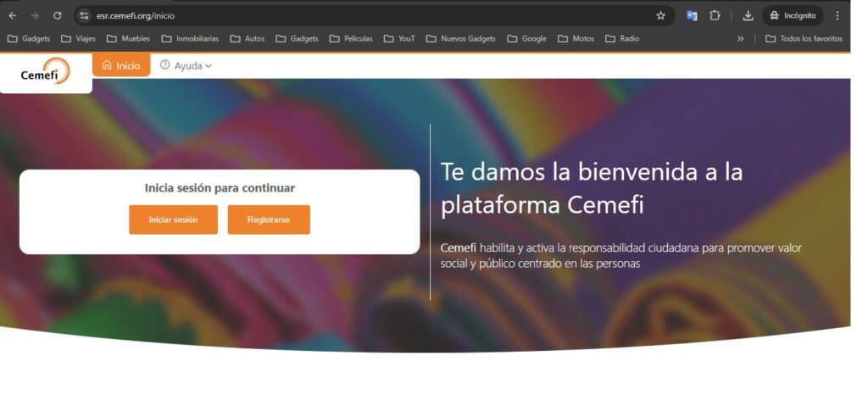This screenshot has height=417, width=868.
Task: Open the Todos los favoritos folder
Action: (804, 39)
